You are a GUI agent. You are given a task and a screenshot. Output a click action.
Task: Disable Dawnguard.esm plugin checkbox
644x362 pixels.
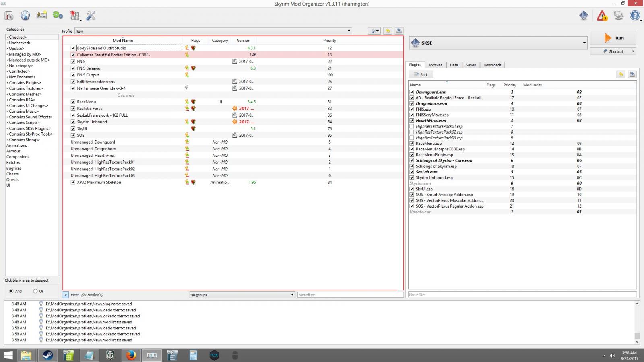pyautogui.click(x=412, y=92)
